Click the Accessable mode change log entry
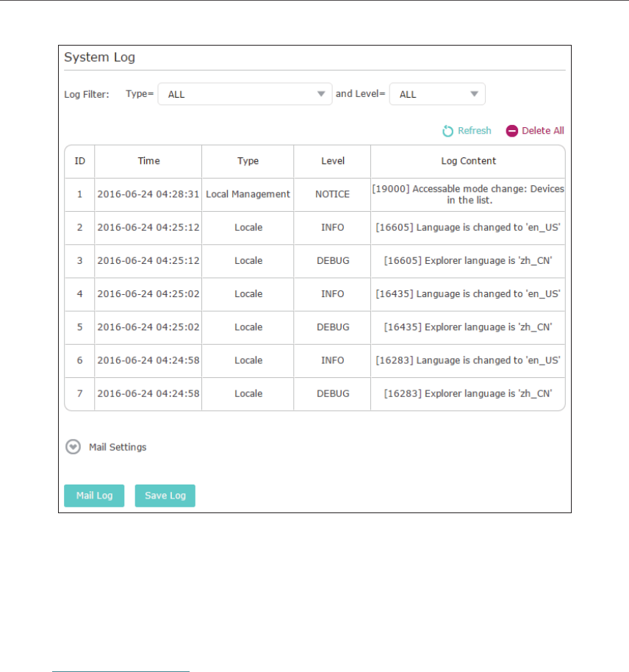629x672 pixels. point(468,195)
